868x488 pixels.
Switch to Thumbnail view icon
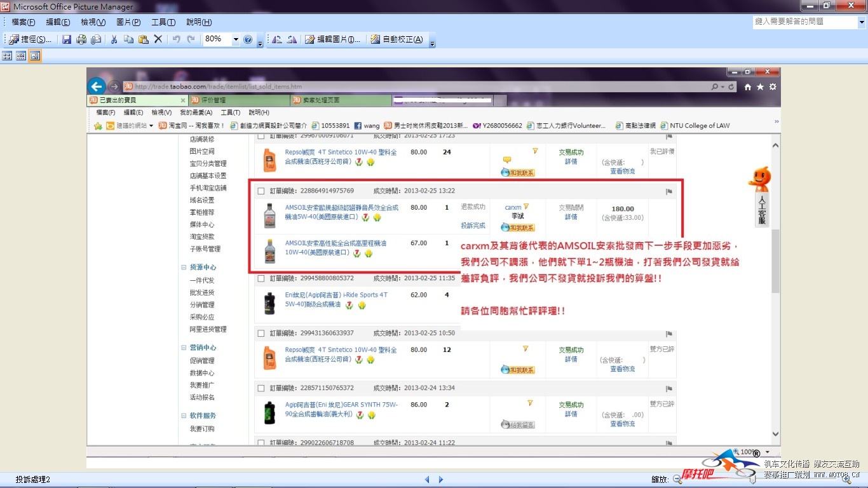tap(7, 56)
